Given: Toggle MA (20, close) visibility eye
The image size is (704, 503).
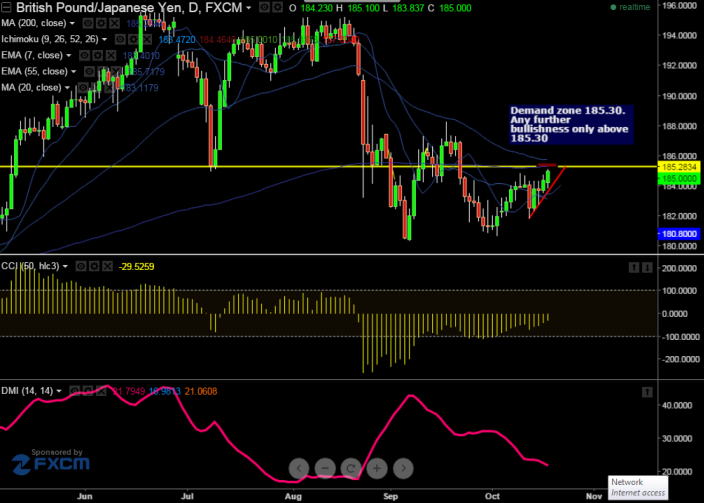Looking at the screenshot, I should coord(82,88).
